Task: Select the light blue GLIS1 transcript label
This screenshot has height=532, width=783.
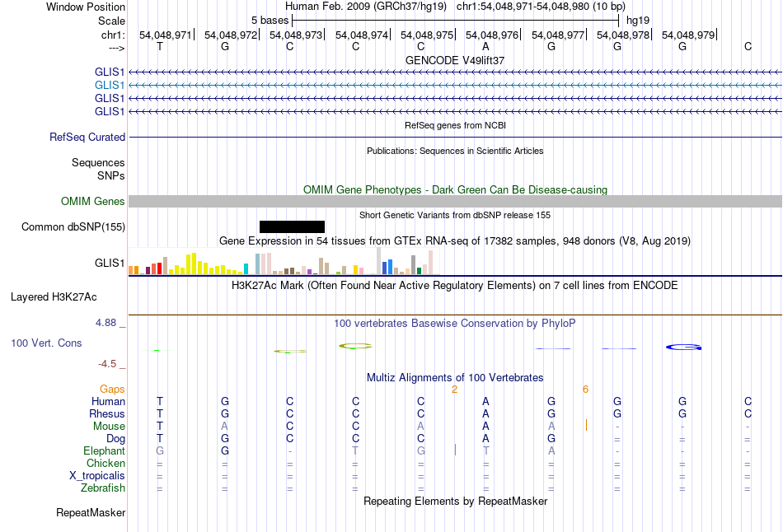Action: pyautogui.click(x=110, y=86)
